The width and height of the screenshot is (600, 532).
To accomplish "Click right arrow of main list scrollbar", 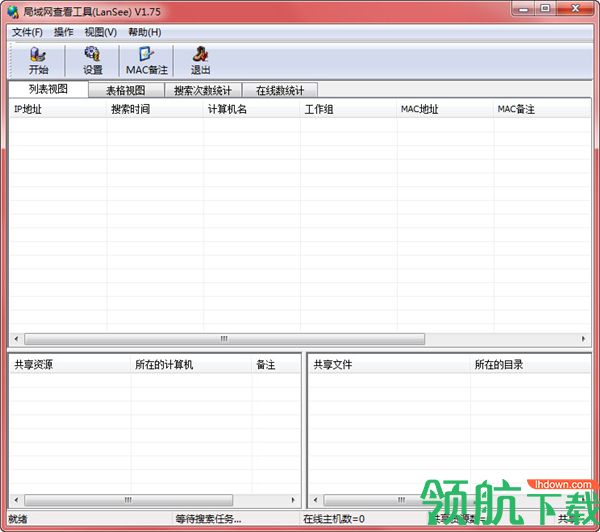I will coord(583,339).
